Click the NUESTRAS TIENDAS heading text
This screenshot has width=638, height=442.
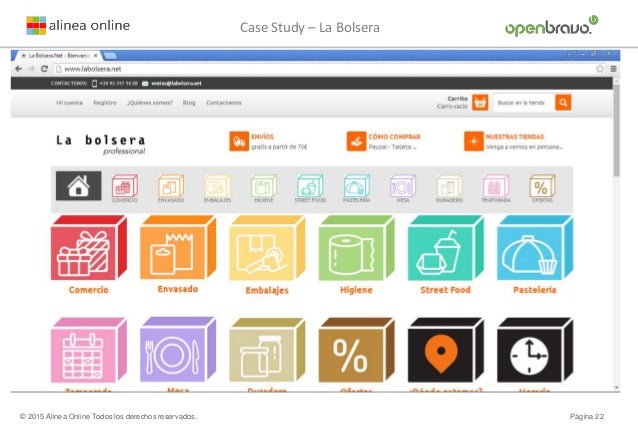coord(515,137)
